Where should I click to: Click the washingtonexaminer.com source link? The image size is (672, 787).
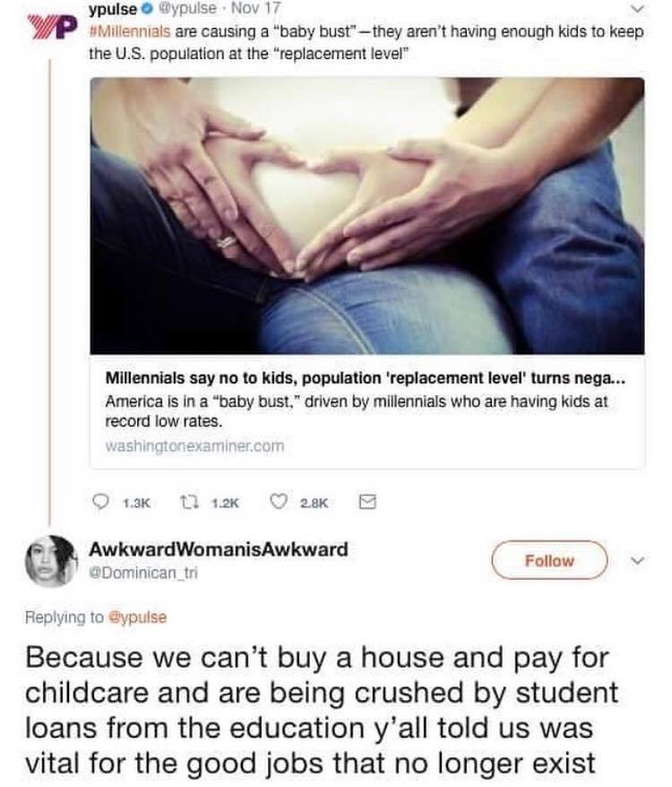click(194, 445)
